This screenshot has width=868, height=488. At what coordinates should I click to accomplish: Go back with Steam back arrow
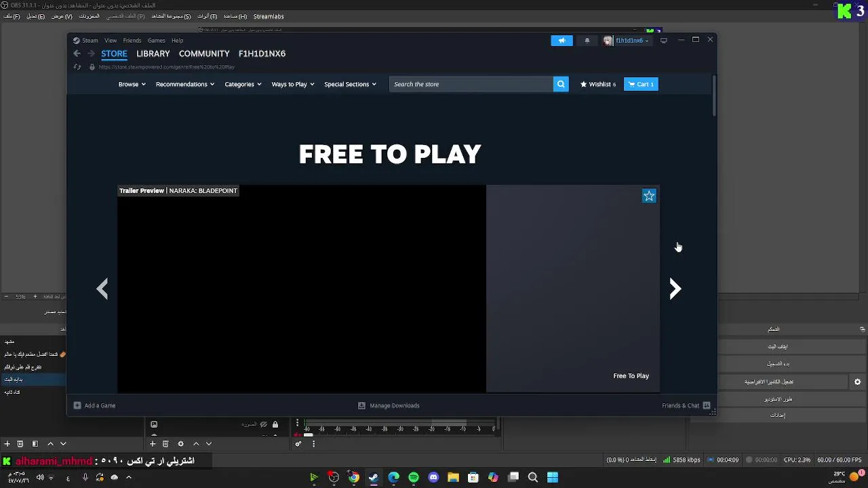(x=77, y=54)
